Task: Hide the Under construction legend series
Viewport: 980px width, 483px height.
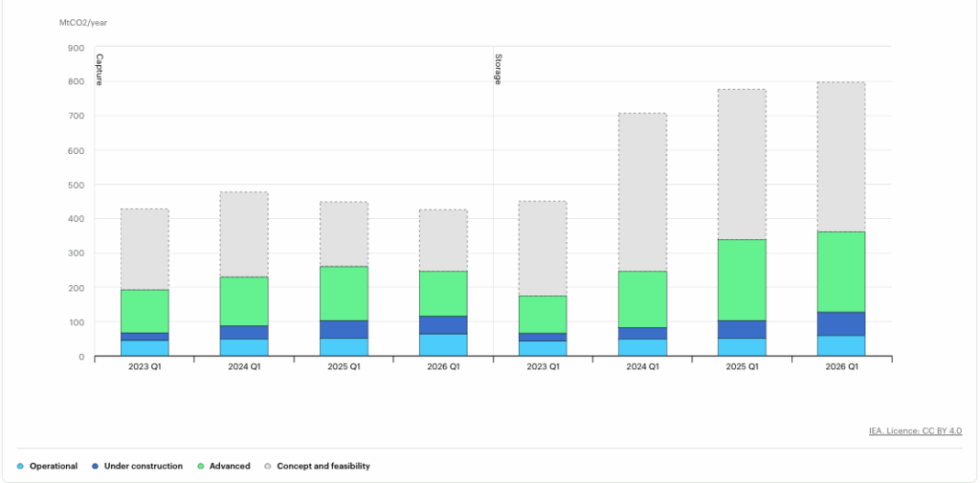Action: [x=143, y=466]
